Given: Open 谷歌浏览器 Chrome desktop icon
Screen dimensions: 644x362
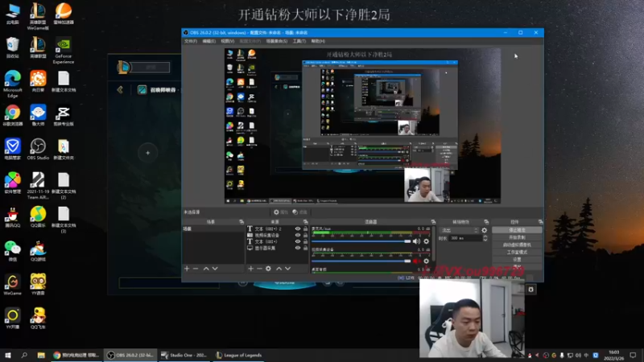Looking at the screenshot, I should tap(13, 115).
